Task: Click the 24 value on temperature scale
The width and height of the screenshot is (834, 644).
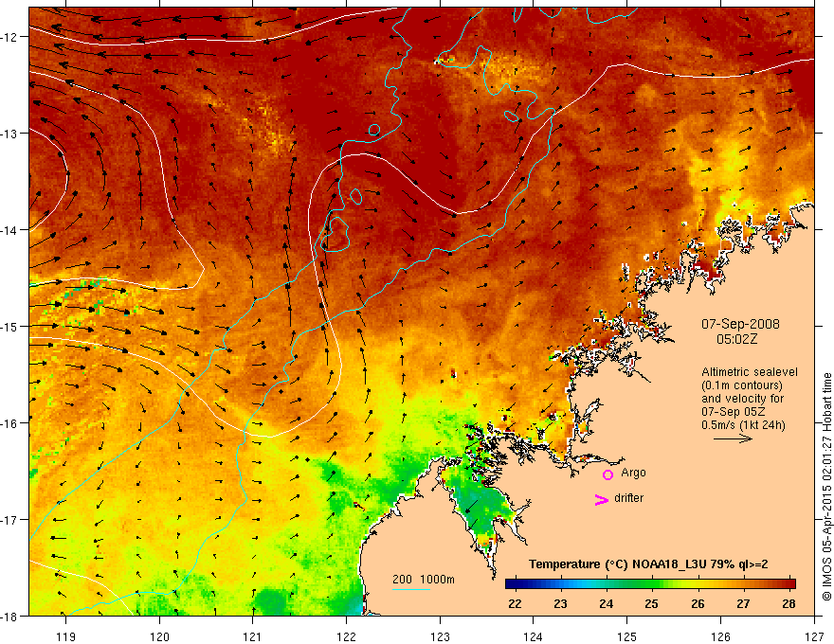Action: pos(606,603)
